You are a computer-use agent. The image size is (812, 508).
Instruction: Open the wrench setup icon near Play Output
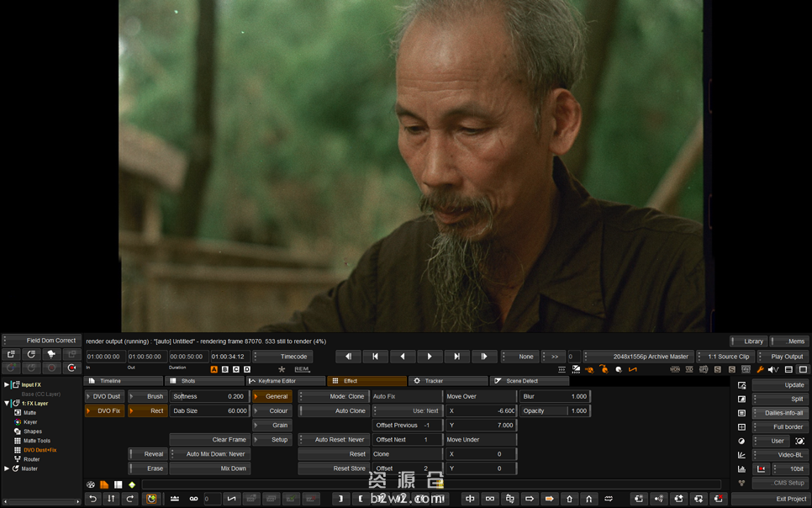tap(760, 369)
